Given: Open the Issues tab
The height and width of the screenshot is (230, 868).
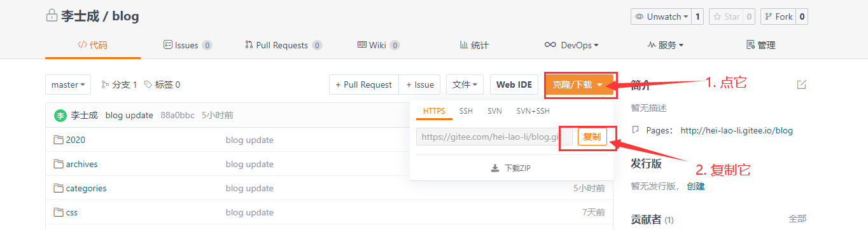Looking at the screenshot, I should pyautogui.click(x=188, y=45).
